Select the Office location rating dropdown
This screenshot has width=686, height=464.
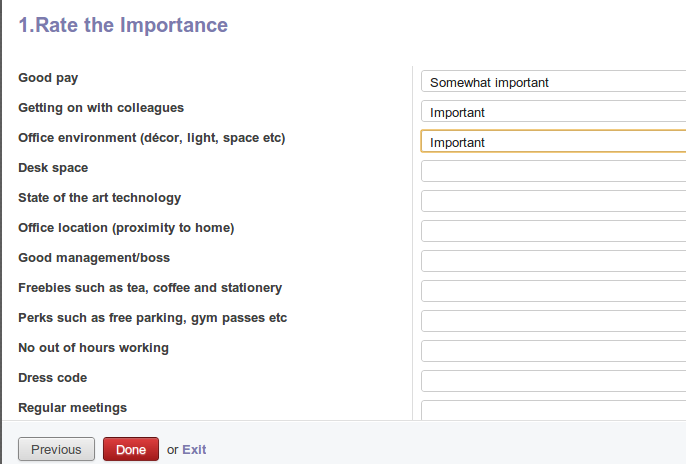pyautogui.click(x=553, y=231)
